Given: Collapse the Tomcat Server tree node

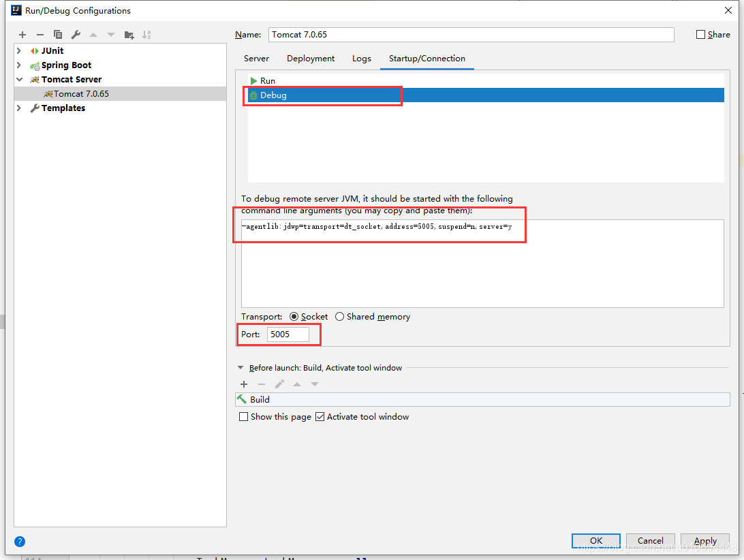Looking at the screenshot, I should (20, 79).
